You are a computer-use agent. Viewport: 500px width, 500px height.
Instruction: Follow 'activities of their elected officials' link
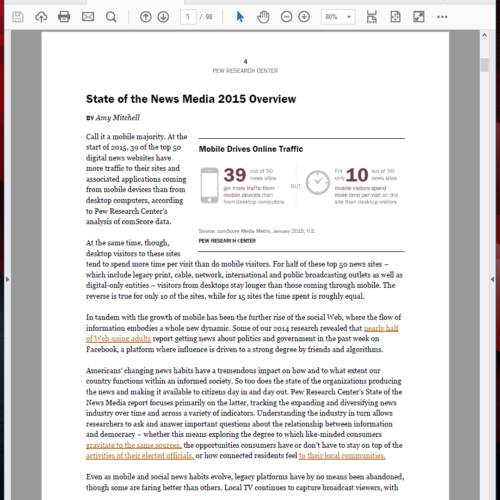(x=140, y=456)
